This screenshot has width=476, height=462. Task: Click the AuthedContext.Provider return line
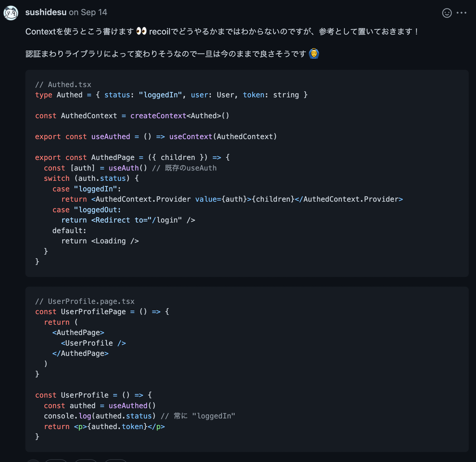232,199
